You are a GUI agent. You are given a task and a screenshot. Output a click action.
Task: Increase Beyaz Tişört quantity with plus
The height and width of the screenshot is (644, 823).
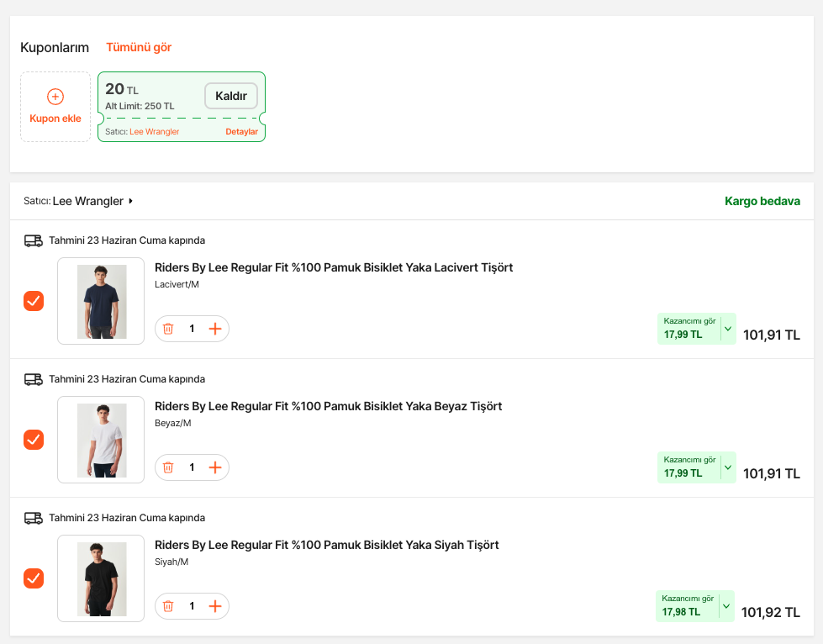(x=215, y=467)
